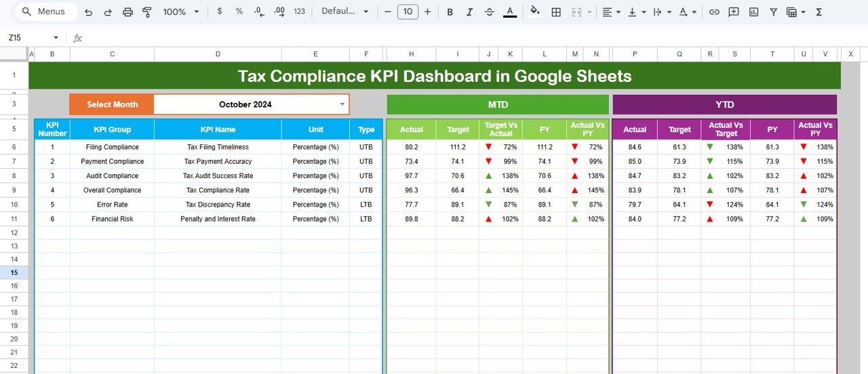Viewport: 868px width, 374px height.
Task: Open the Name box dropdown arrow
Action: (x=56, y=38)
